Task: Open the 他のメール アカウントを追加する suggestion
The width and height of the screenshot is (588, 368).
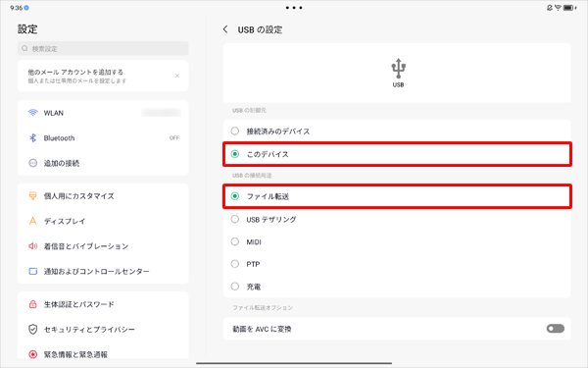Action: (103, 76)
